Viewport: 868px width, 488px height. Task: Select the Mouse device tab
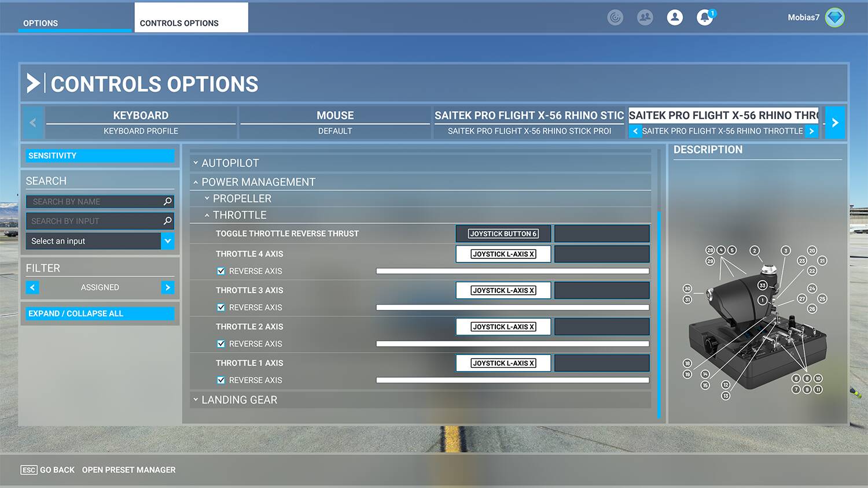pyautogui.click(x=335, y=123)
